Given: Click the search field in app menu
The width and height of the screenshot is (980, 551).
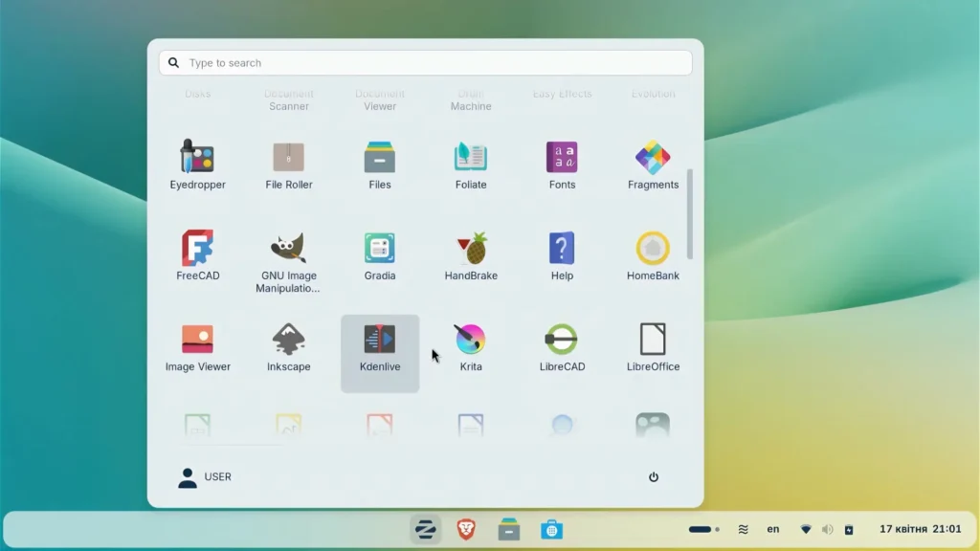Looking at the screenshot, I should tap(426, 62).
